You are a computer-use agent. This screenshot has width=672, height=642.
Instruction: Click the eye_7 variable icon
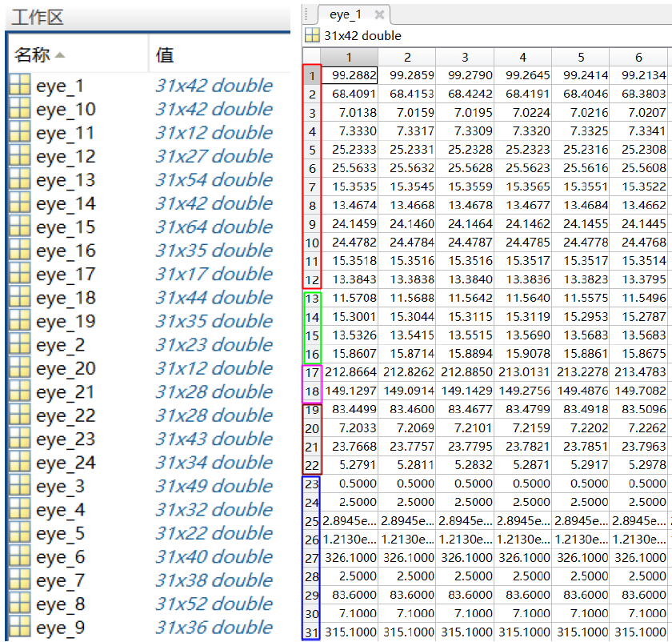point(20,580)
